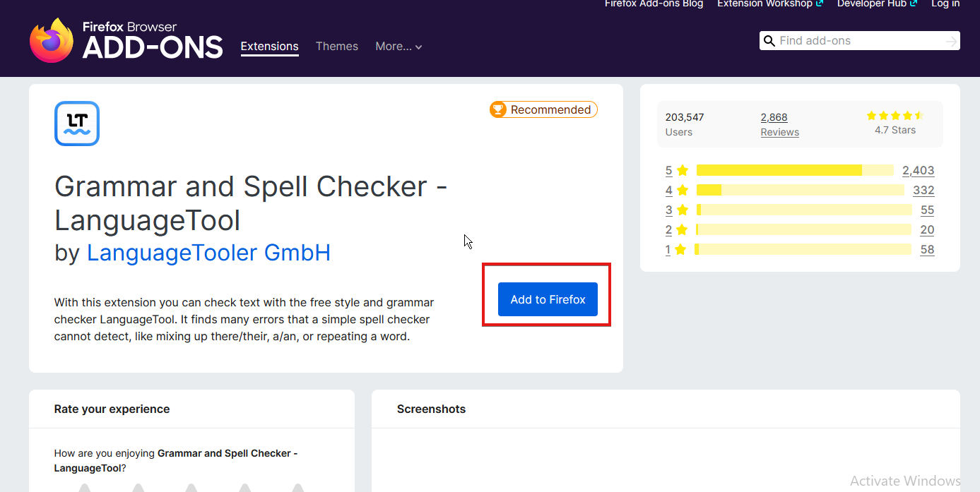Screen dimensions: 980x492
Task: Click the Reviews label link
Action: tap(780, 132)
